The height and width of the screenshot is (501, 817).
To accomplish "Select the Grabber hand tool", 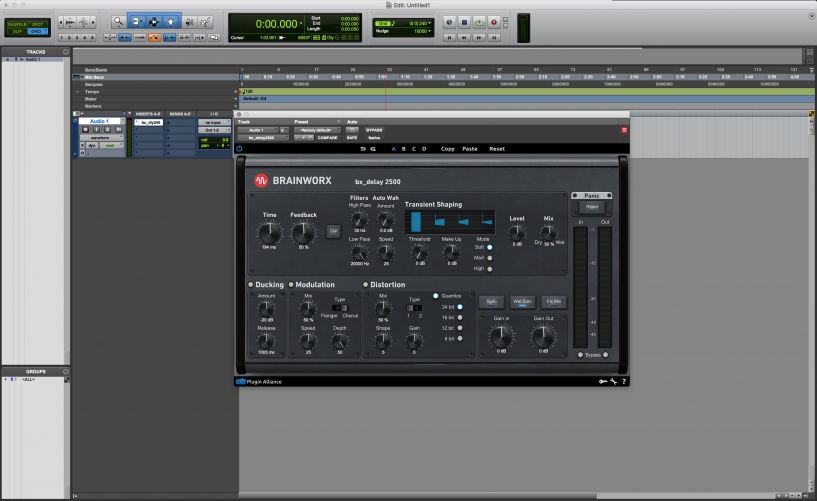I will tap(171, 21).
